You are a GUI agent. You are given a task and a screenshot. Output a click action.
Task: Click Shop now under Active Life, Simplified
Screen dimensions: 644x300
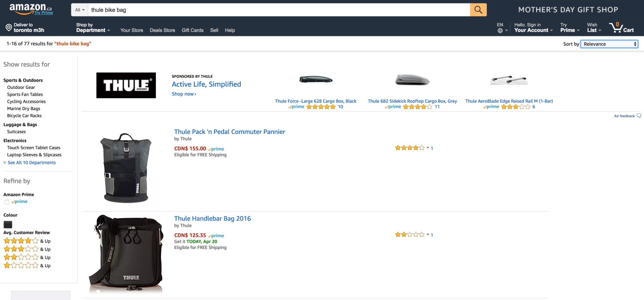[184, 94]
